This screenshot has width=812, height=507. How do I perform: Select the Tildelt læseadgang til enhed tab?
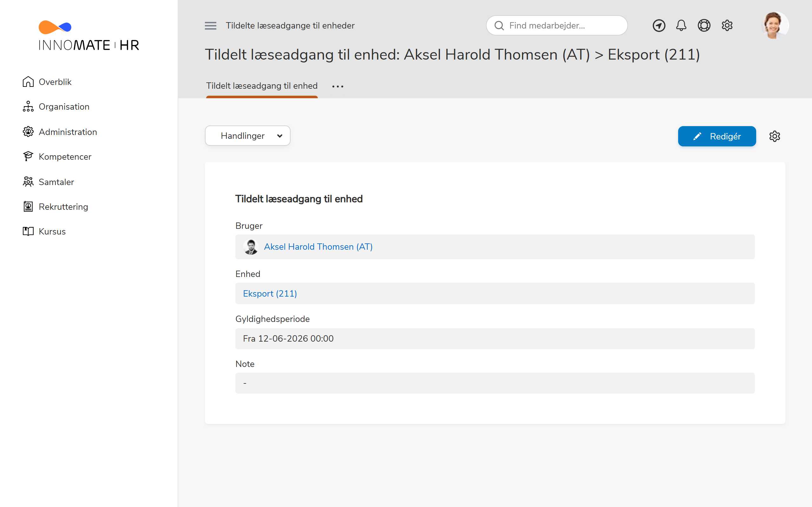tap(262, 86)
